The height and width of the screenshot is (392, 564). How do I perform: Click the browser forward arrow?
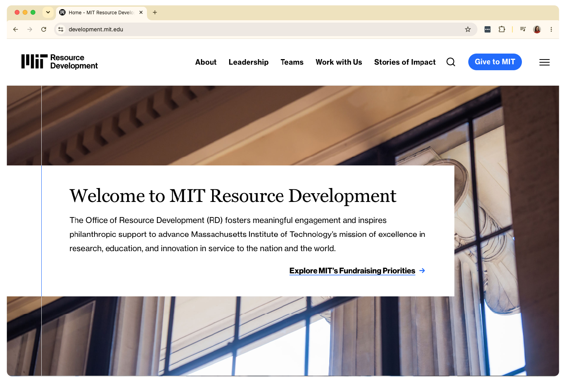[x=30, y=29]
